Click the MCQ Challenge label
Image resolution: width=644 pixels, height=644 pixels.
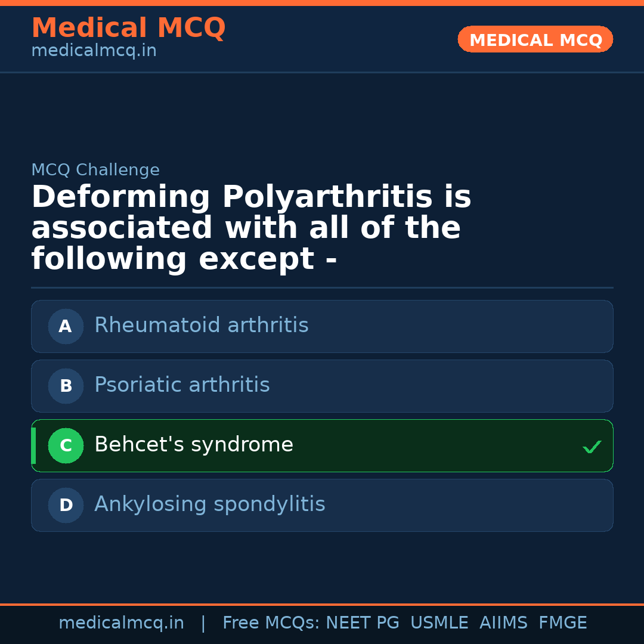tap(95, 170)
